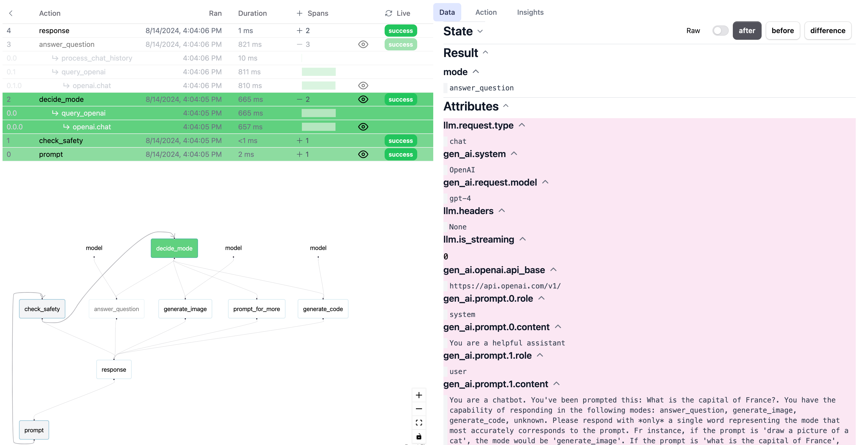Viewport: 868px width, 445px height.
Task: Go back using the left chevron arrow
Action: 11,13
